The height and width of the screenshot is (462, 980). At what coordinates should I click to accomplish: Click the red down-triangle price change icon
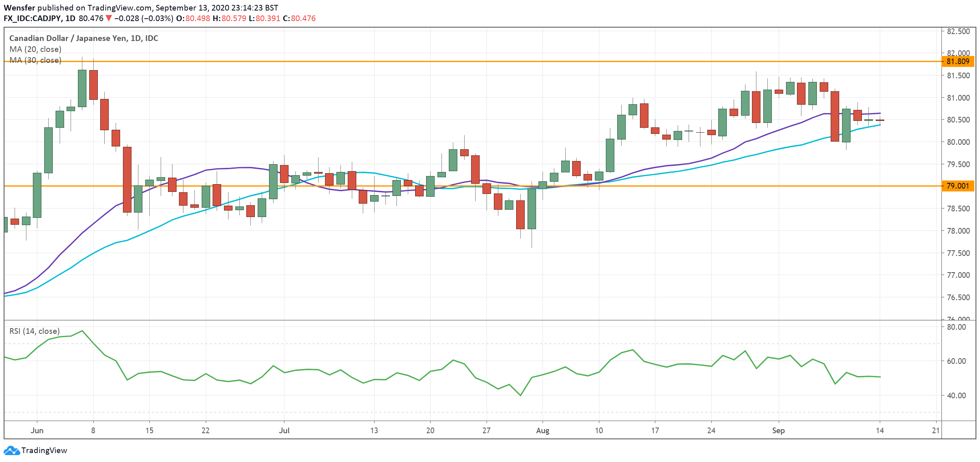point(108,18)
